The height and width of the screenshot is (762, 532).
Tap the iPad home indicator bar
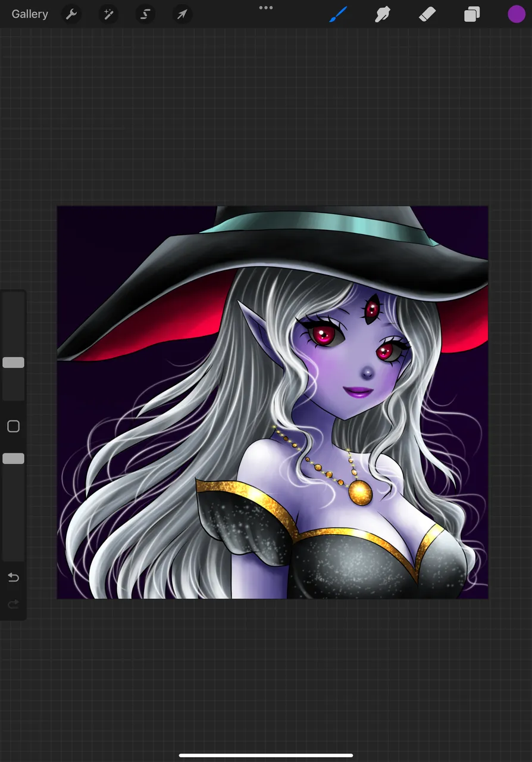266,755
